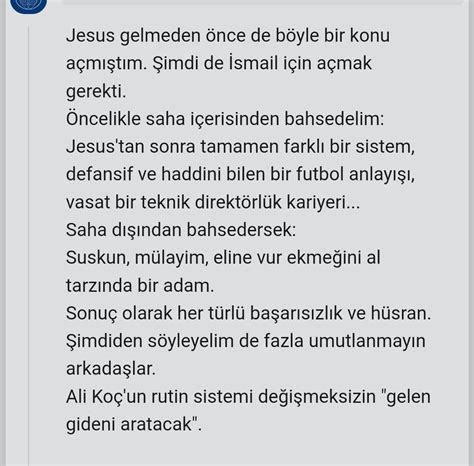The width and height of the screenshot is (474, 466).
Task: Click the line "Suskun, mülayim, eline vur"
Action: click(223, 258)
